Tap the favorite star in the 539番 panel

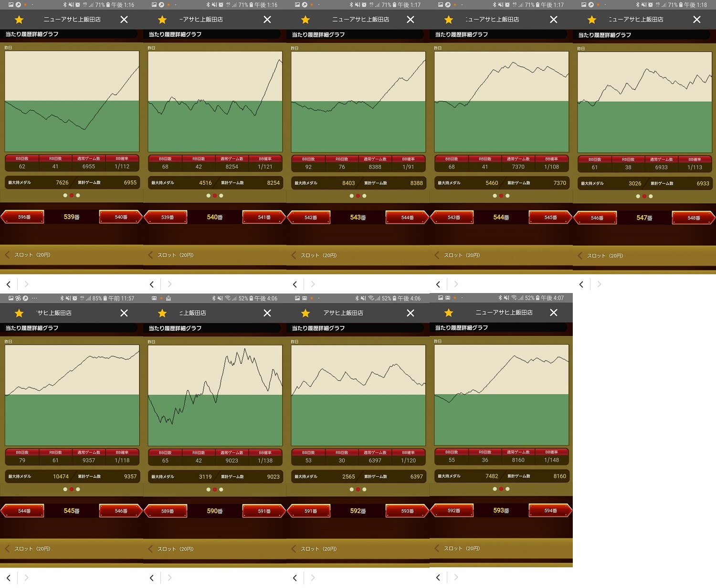19,20
